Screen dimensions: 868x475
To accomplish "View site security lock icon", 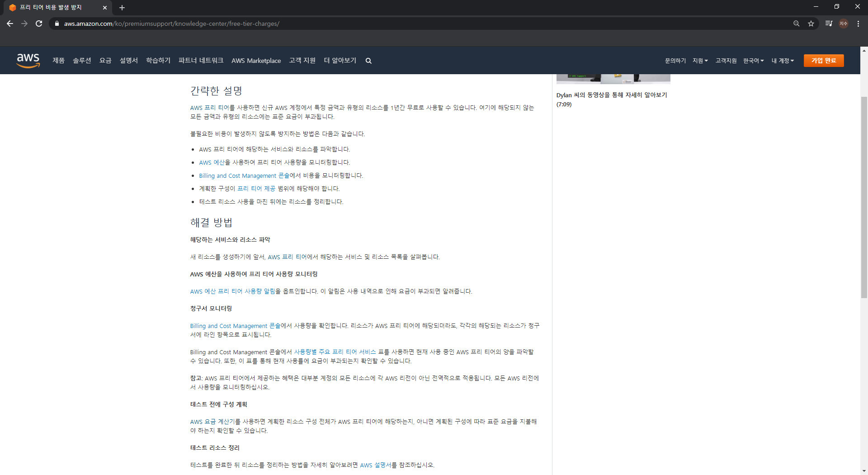I will pyautogui.click(x=57, y=24).
